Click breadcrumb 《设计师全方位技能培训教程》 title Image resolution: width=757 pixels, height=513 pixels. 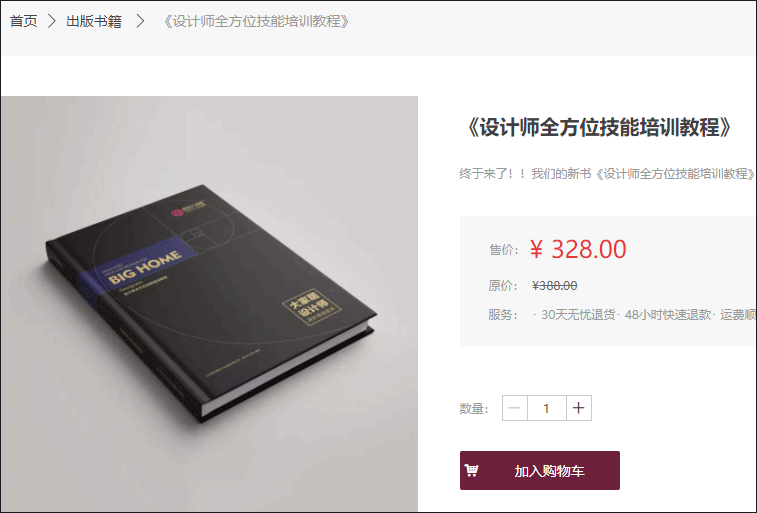[256, 21]
